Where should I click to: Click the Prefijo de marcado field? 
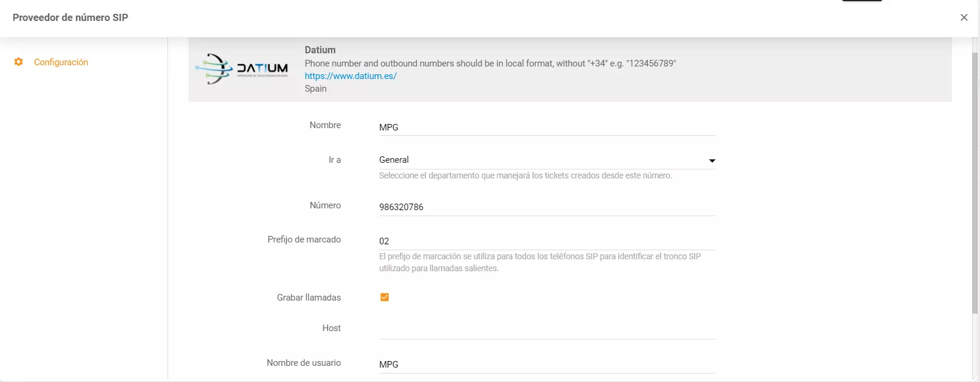click(x=546, y=241)
